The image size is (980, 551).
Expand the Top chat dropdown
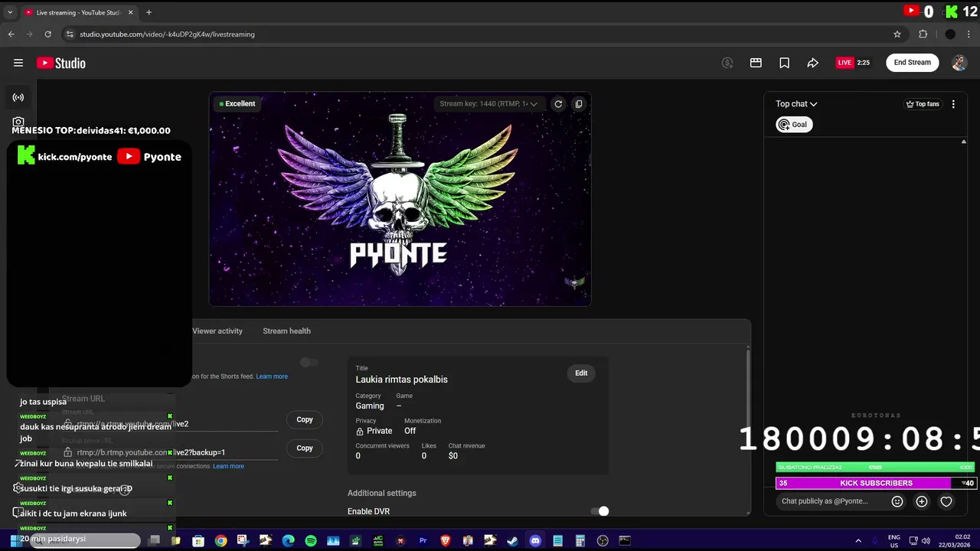pyautogui.click(x=796, y=104)
